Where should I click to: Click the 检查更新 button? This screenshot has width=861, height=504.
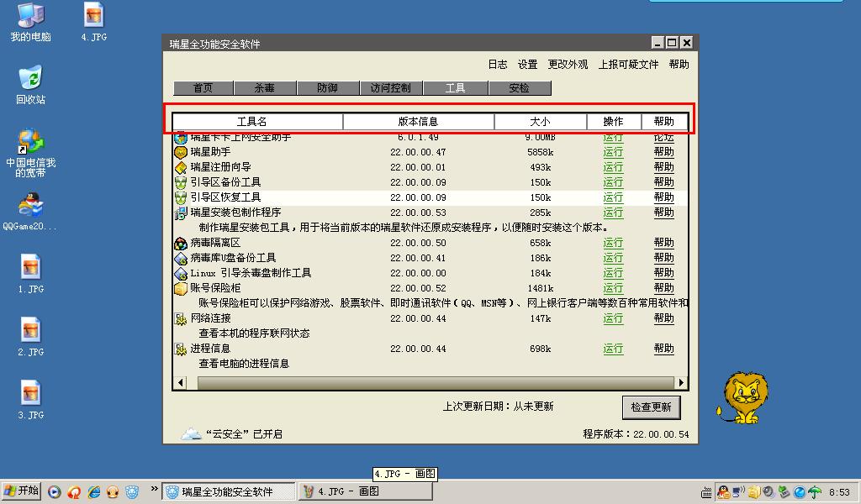coord(652,407)
